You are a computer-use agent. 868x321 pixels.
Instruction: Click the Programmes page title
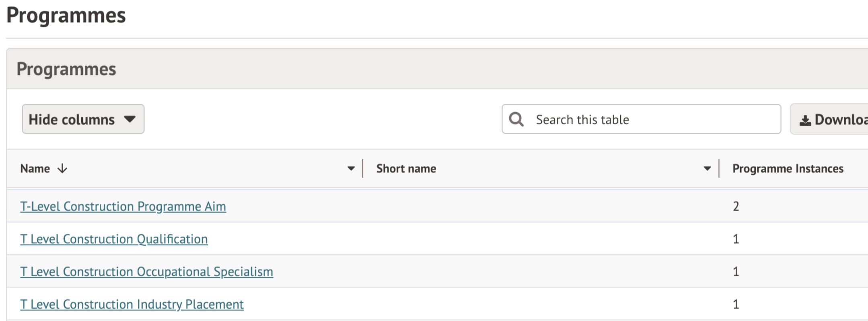click(x=66, y=15)
